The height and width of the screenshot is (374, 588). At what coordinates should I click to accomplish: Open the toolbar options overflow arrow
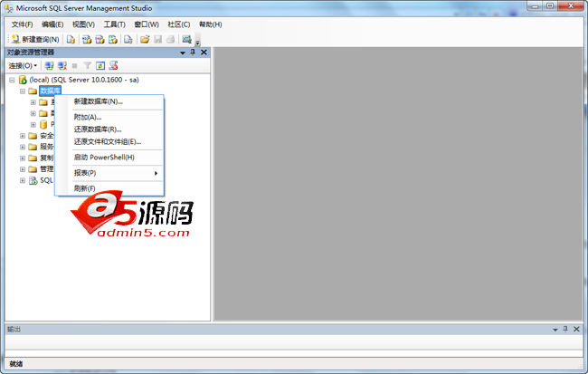[x=198, y=43]
